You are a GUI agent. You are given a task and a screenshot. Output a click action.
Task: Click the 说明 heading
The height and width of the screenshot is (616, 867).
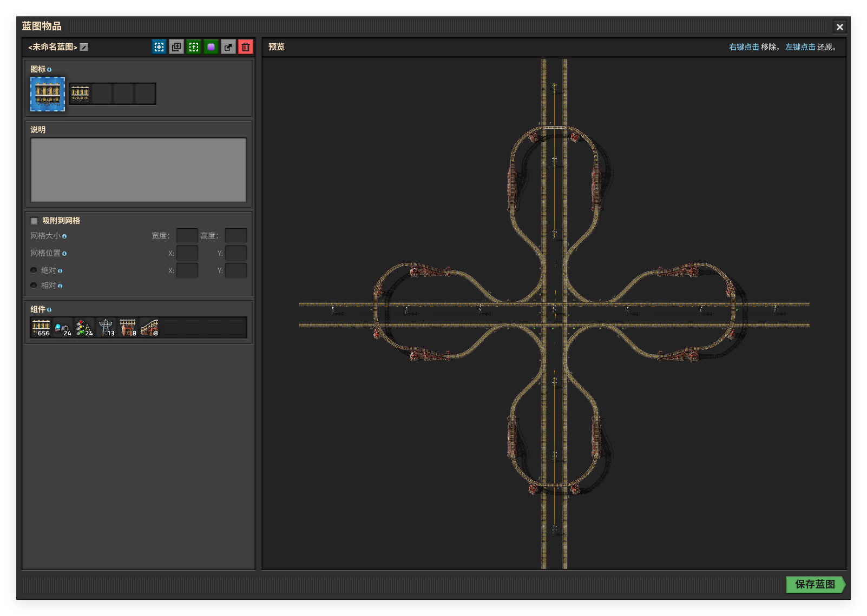(38, 130)
